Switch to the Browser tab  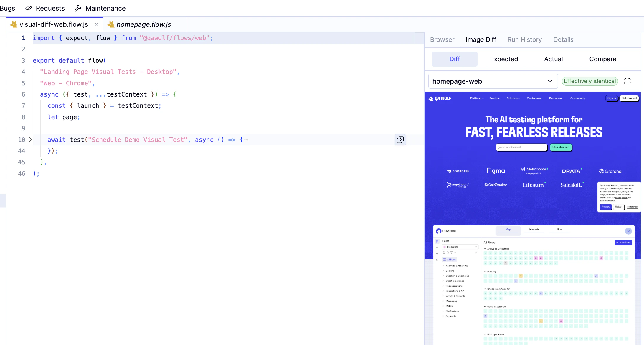(442, 39)
